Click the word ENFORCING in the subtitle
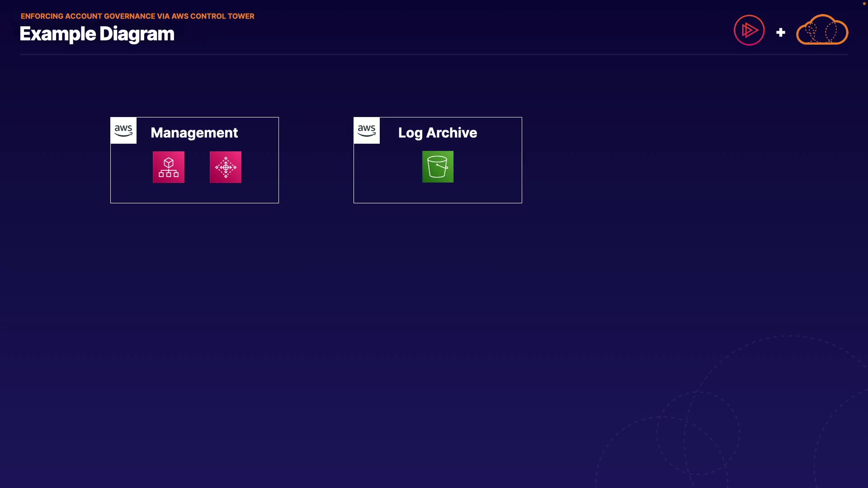The width and height of the screenshot is (868, 488). 42,16
